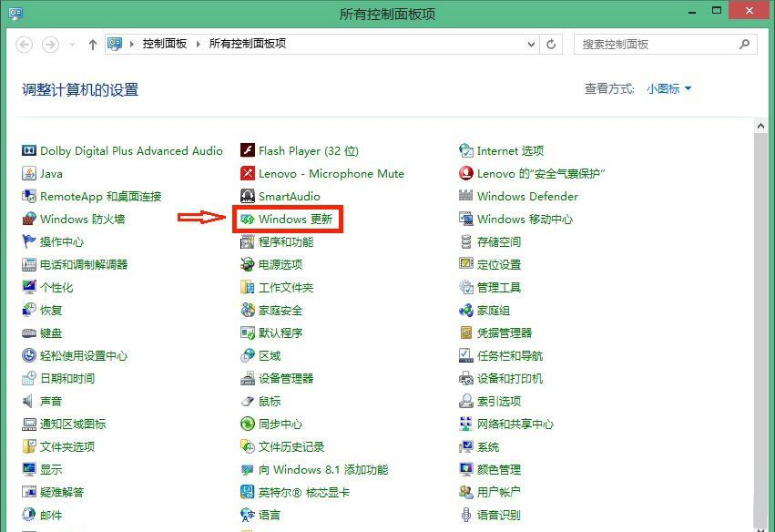Click the 操作中心 flag icon
Image resolution: width=775 pixels, height=532 pixels.
(29, 241)
